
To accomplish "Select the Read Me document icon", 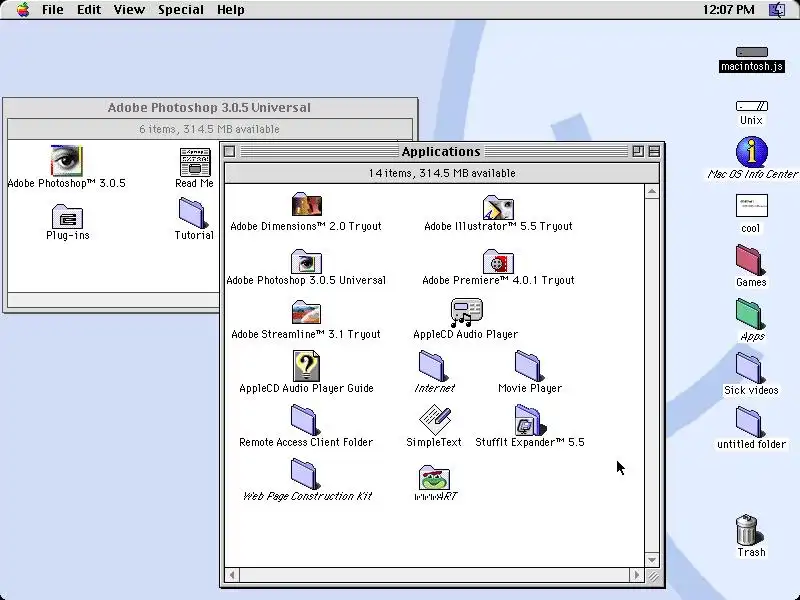I will (195, 162).
